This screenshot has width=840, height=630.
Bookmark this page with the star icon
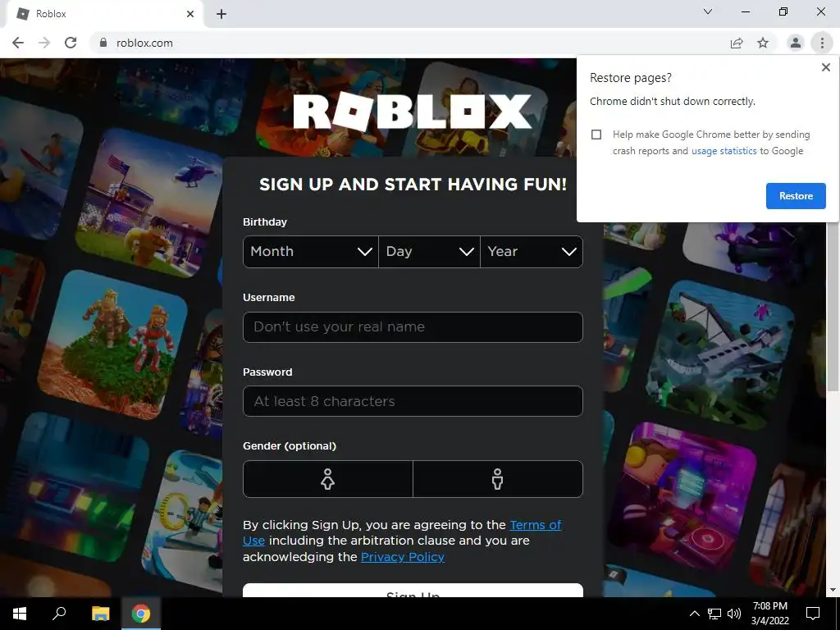pyautogui.click(x=763, y=43)
